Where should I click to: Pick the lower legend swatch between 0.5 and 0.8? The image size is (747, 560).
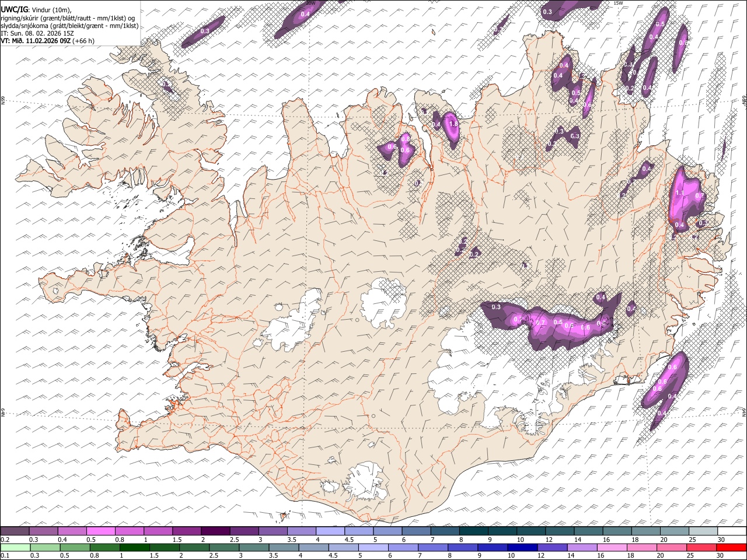click(75, 547)
